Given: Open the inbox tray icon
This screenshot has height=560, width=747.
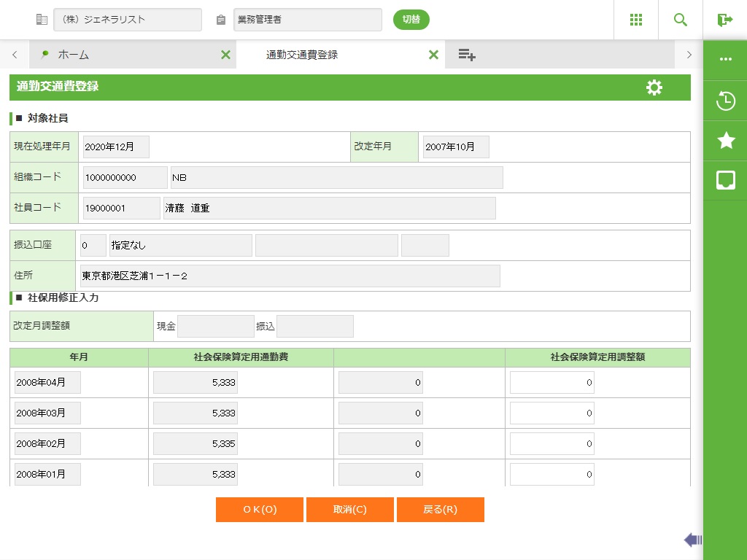Looking at the screenshot, I should [x=725, y=180].
